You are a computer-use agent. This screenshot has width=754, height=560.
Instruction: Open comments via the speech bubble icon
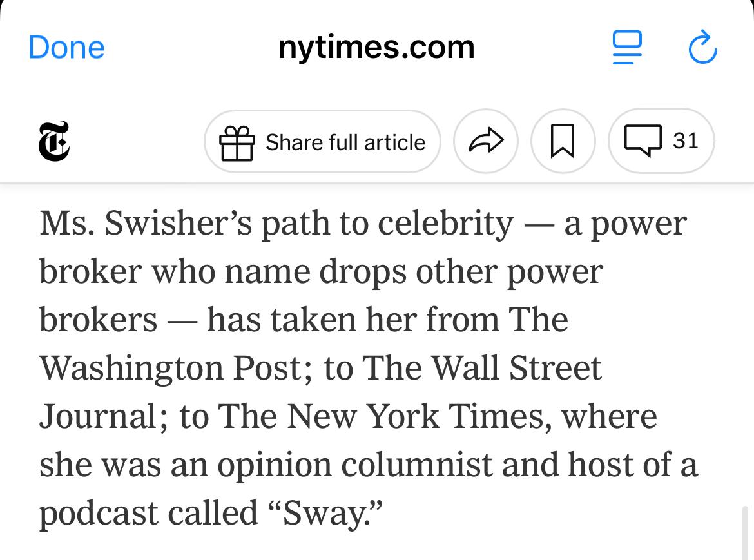[x=643, y=140]
